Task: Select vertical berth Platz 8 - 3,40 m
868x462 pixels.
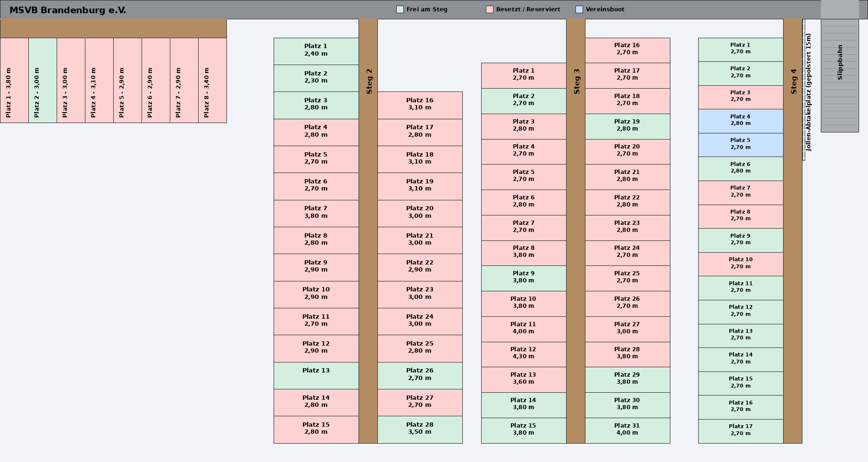Action: click(x=213, y=81)
